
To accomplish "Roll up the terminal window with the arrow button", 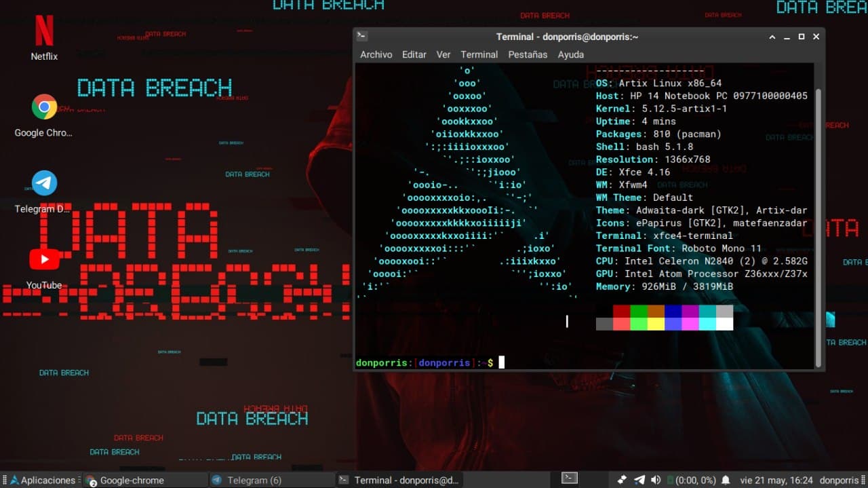I will [772, 37].
